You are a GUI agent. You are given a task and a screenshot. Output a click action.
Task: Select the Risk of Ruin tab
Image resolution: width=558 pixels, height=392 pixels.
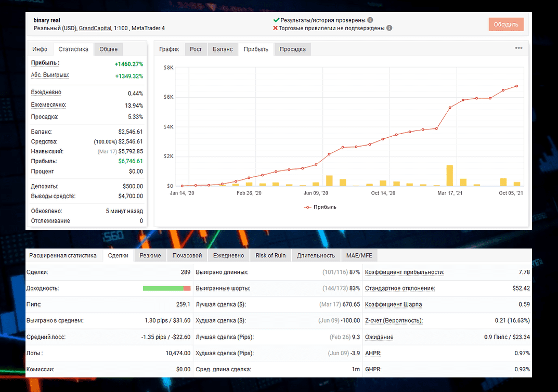[x=270, y=255]
